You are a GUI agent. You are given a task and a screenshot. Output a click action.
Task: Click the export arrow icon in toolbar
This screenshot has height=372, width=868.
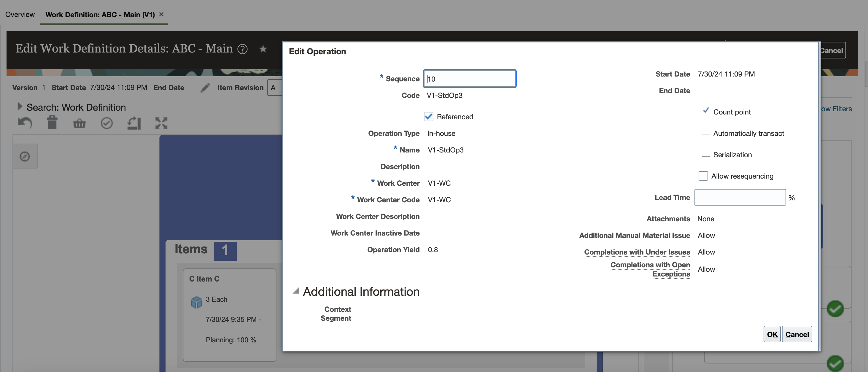pyautogui.click(x=134, y=123)
